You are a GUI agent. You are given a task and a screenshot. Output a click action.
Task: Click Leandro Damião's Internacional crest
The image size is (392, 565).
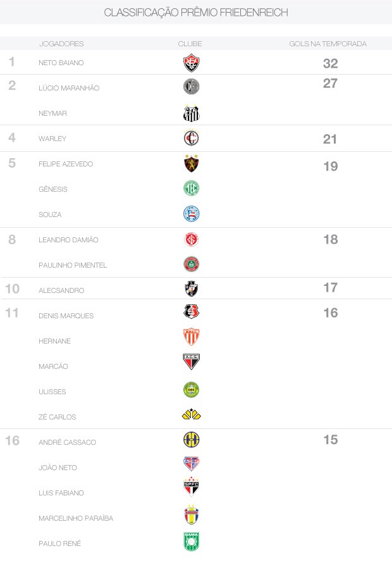pyautogui.click(x=191, y=239)
